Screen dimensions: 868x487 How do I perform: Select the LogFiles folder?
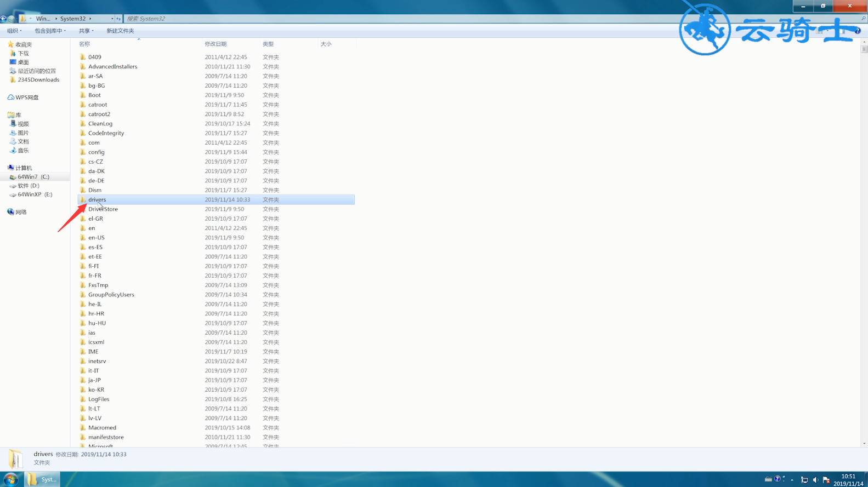[99, 399]
